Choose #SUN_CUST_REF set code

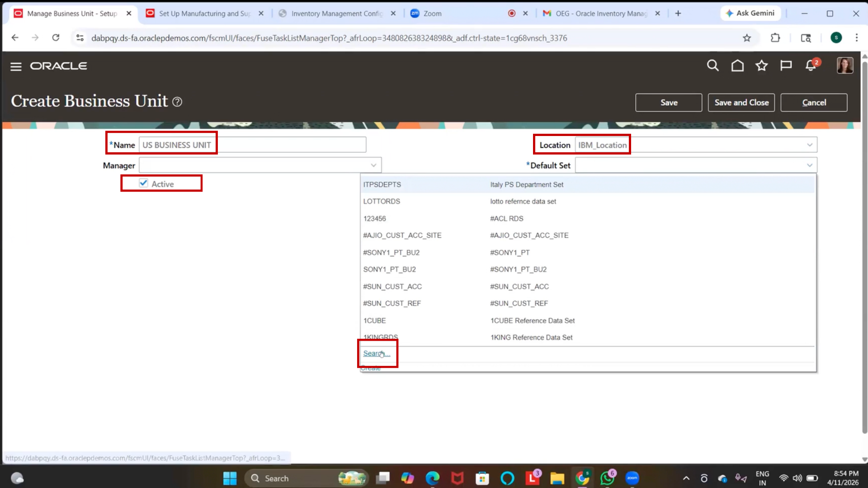tap(392, 304)
